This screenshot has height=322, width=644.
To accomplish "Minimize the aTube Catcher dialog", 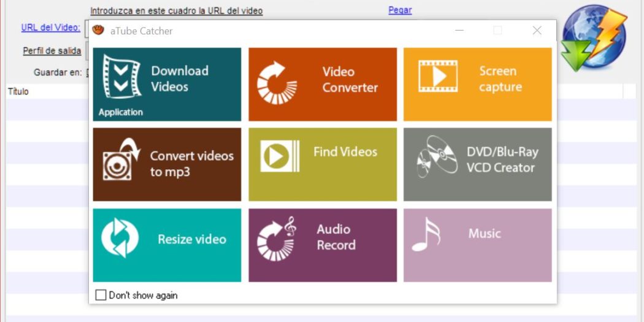I will point(459,31).
